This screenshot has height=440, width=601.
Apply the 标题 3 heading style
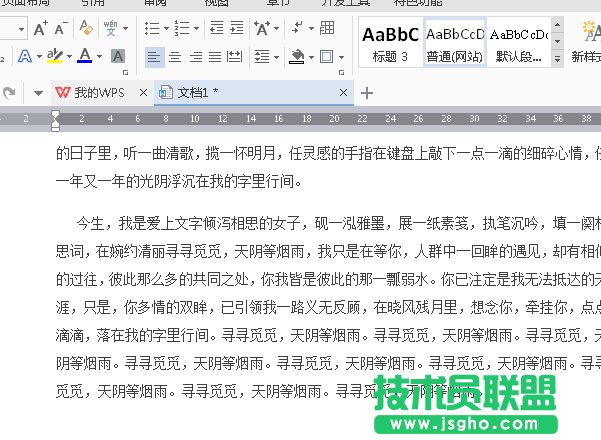(390, 43)
